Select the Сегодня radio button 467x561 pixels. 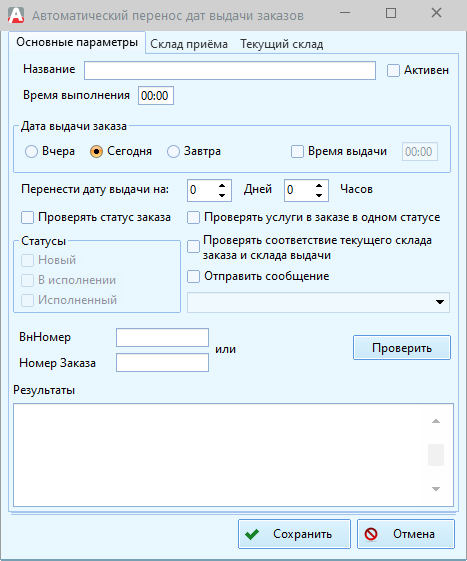click(x=96, y=151)
